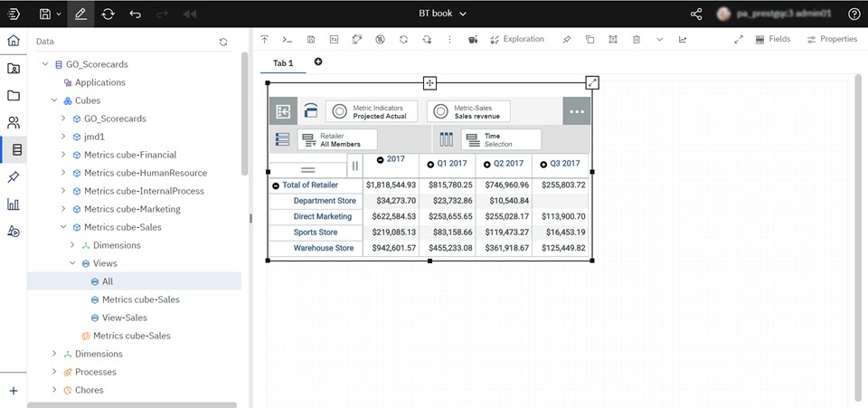Screen dimensions: 868x408
Task: Open the Properties panel
Action: pos(833,39)
